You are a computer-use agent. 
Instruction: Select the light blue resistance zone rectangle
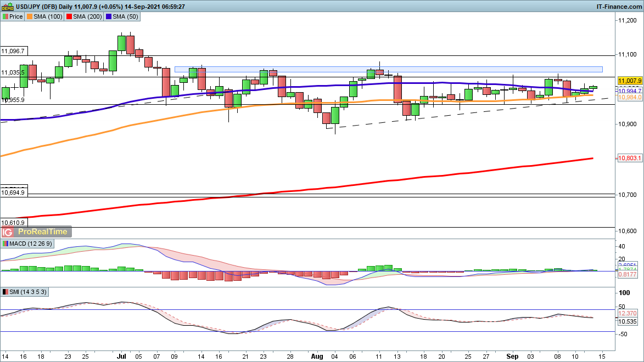click(388, 70)
